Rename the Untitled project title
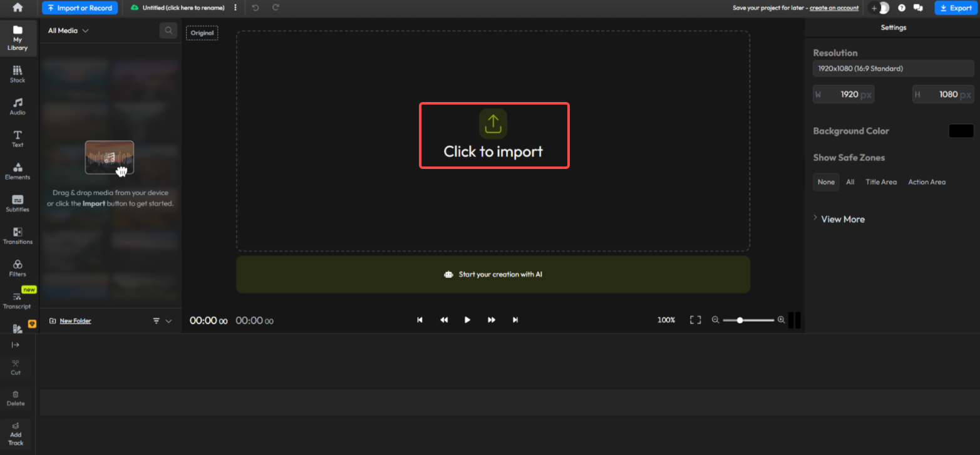The width and height of the screenshot is (980, 455). coord(183,8)
